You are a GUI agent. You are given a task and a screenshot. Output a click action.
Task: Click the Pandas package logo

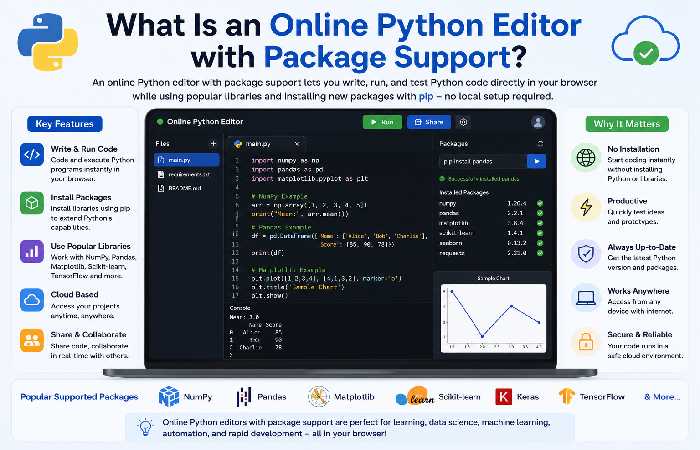click(x=244, y=396)
